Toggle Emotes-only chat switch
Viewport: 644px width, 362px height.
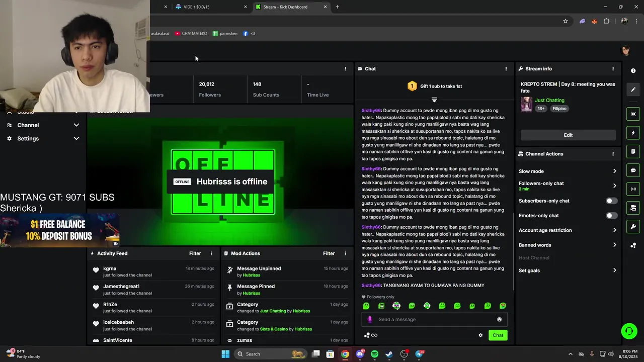point(611,216)
